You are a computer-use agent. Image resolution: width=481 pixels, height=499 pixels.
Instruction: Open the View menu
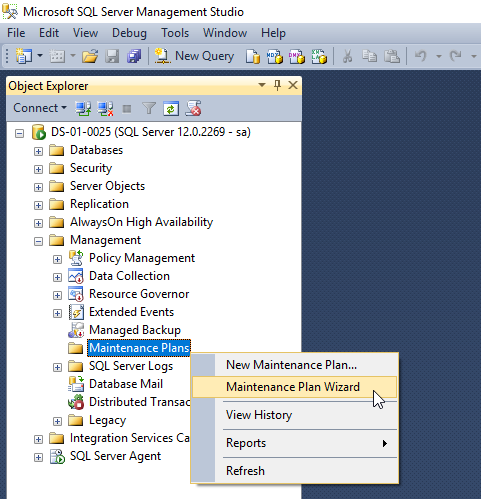pyautogui.click(x=85, y=33)
